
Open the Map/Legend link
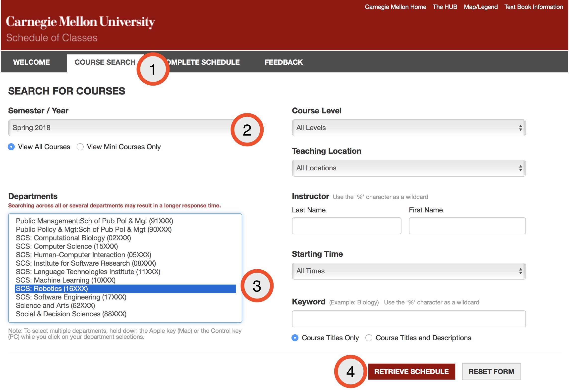[481, 7]
